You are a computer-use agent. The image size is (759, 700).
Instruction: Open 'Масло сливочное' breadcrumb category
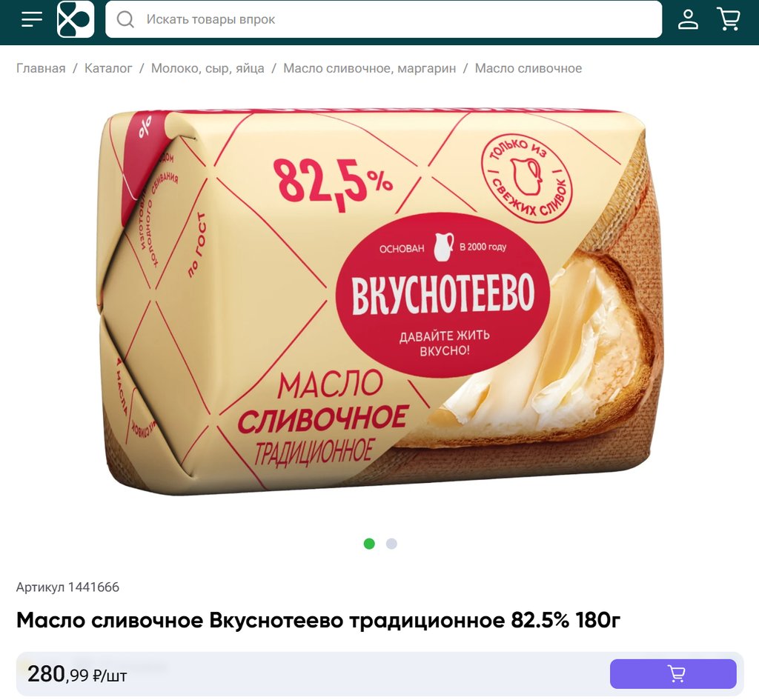coord(528,68)
